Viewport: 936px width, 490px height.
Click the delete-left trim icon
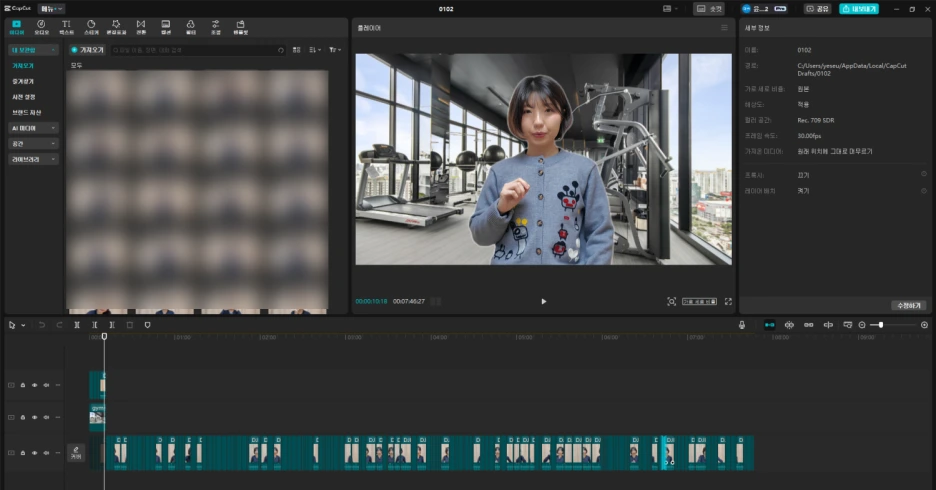point(94,325)
